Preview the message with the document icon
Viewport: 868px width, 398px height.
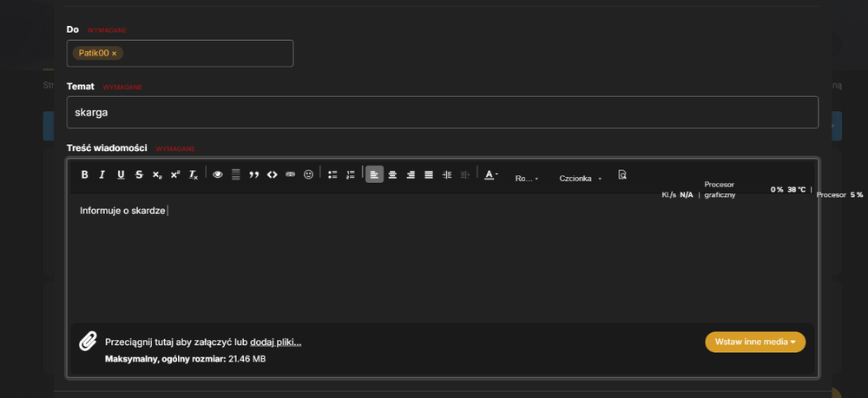[622, 174]
